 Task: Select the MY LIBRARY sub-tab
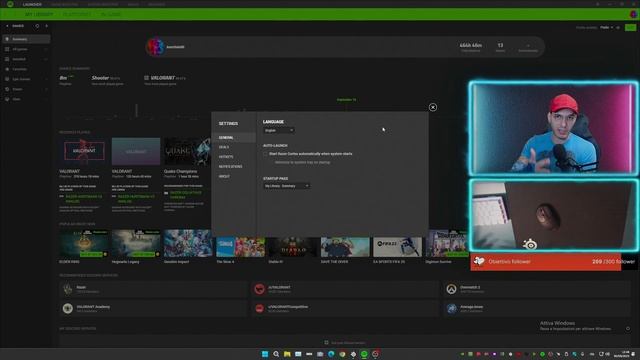(x=39, y=14)
